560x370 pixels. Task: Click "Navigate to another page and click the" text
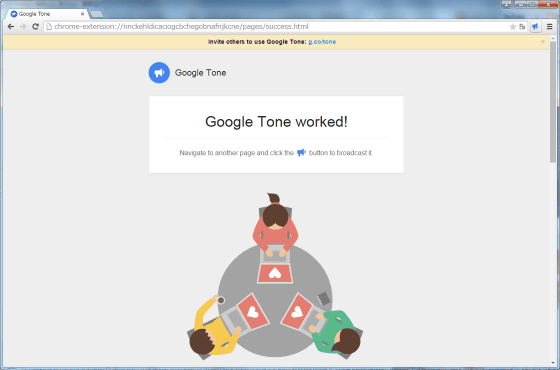click(236, 153)
